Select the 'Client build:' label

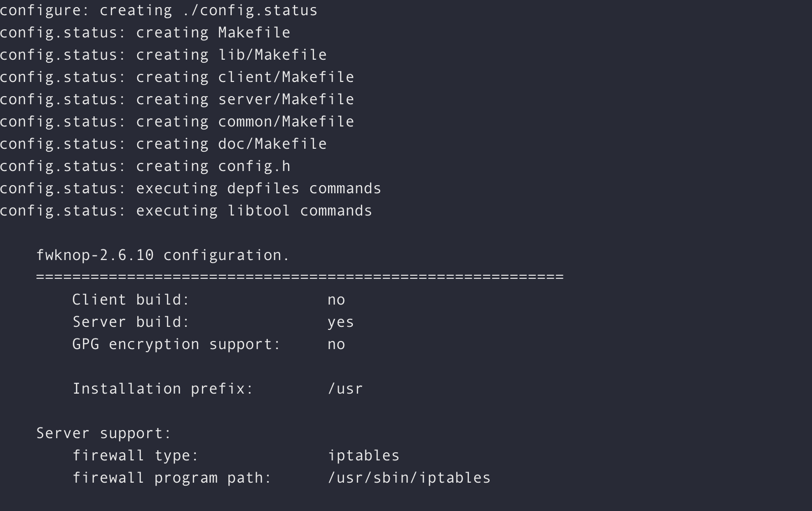(131, 300)
